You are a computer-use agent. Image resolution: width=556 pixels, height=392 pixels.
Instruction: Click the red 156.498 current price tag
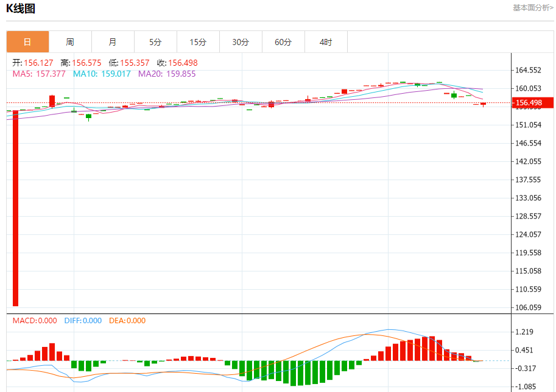[532, 103]
